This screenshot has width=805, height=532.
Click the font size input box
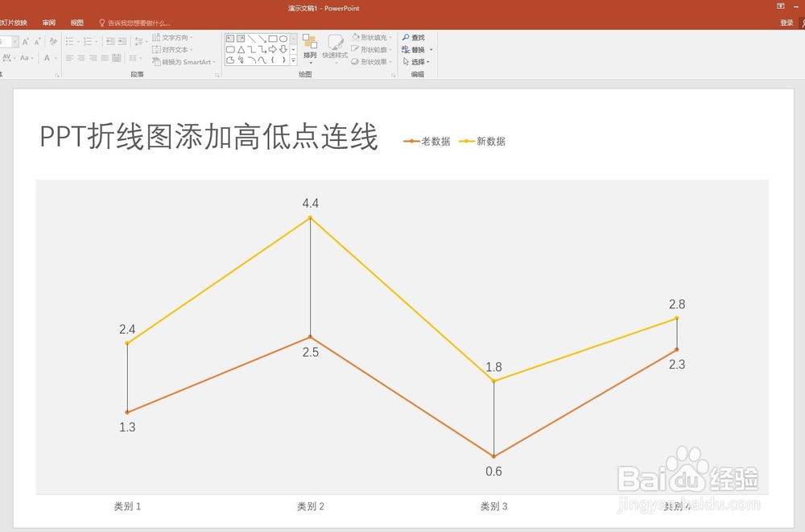pos(6,40)
